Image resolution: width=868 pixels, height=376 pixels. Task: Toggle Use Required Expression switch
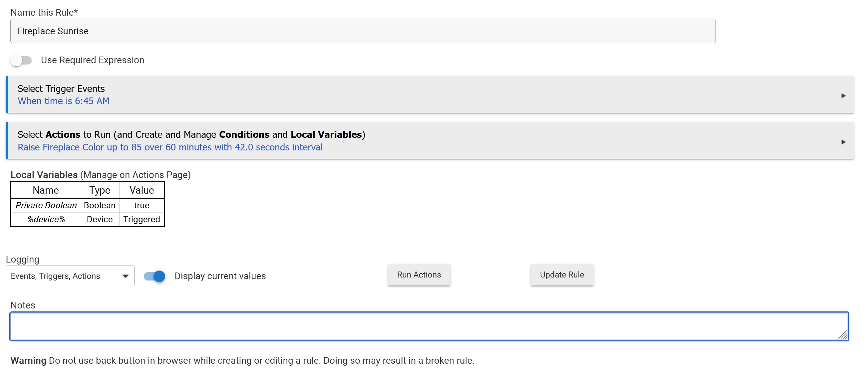[x=21, y=60]
